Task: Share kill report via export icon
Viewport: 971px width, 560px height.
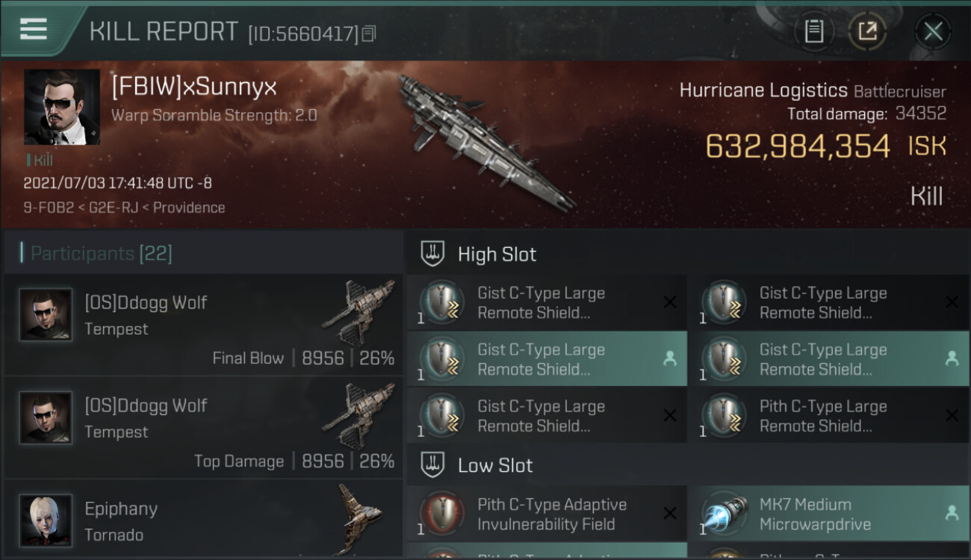Action: coord(867,31)
